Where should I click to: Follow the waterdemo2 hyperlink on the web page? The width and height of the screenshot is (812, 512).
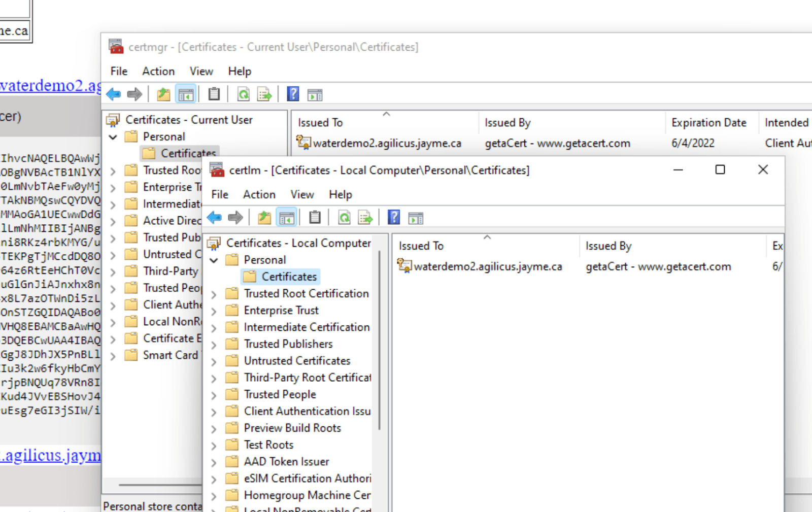[x=50, y=85]
